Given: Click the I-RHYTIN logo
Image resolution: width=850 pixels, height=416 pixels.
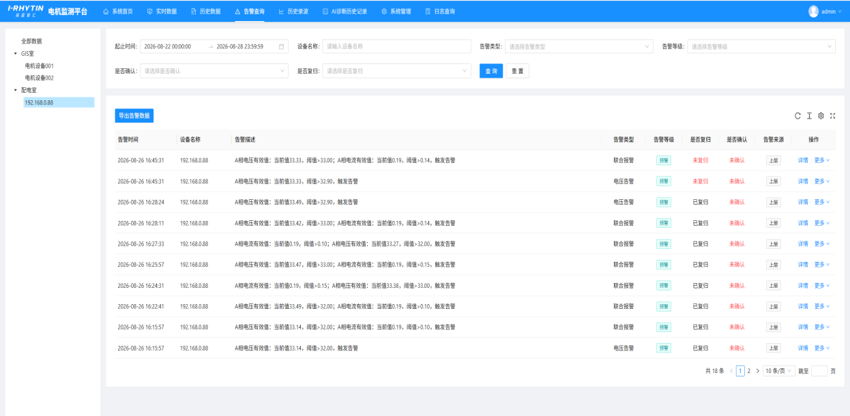Looking at the screenshot, I should click(25, 11).
